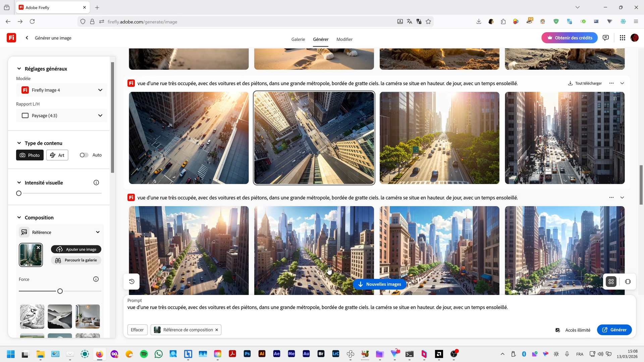Switch to grid view layout icon
This screenshot has height=362, width=644.
611,282
